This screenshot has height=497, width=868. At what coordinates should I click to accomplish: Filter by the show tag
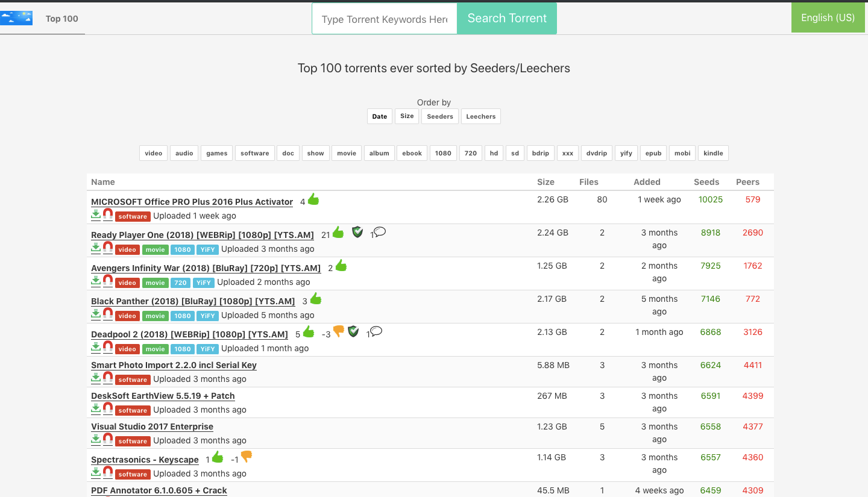[316, 153]
